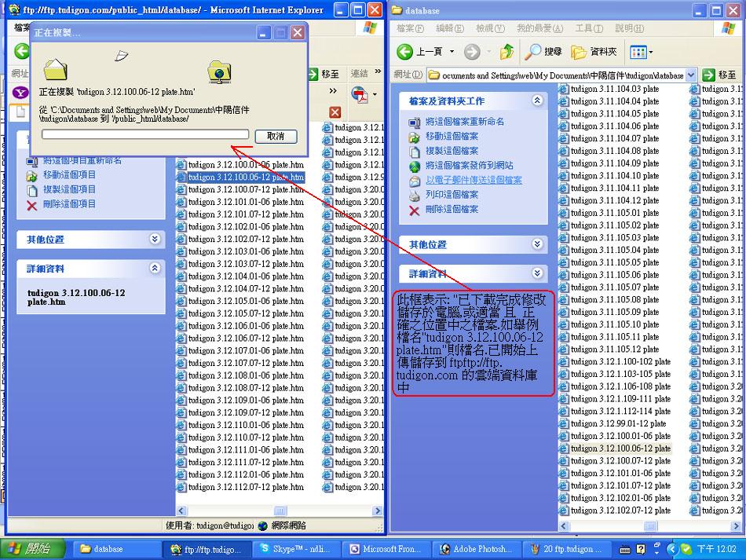This screenshot has height=560, width=746.
Task: Select tudigon 3.12.112.07-12 plate.htm in FTP list
Action: 240,487
